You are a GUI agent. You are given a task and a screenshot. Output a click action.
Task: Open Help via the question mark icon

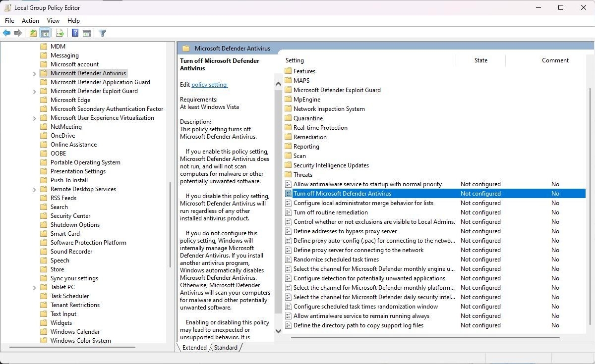point(75,33)
